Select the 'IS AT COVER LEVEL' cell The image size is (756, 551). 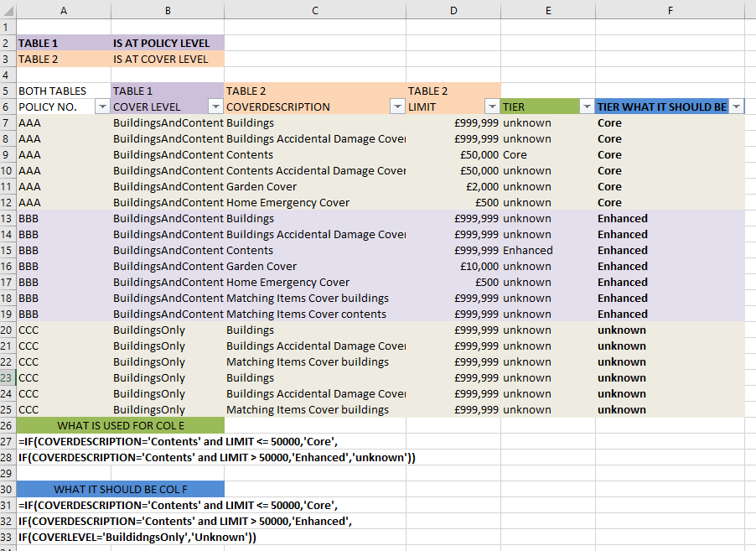167,60
